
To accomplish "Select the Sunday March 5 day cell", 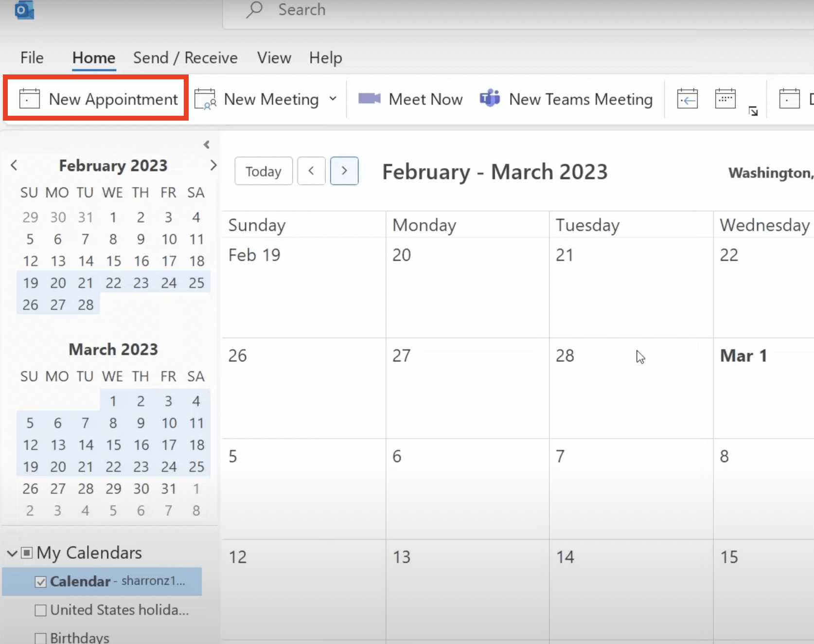I will [304, 489].
